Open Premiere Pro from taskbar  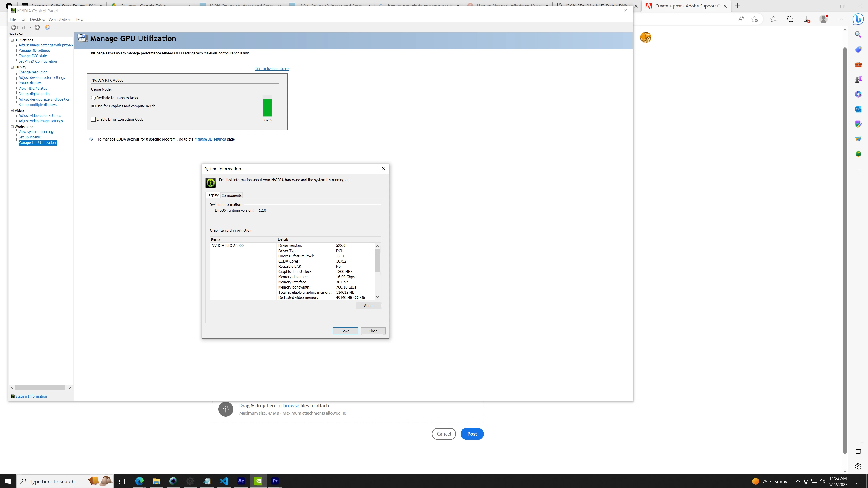(275, 481)
